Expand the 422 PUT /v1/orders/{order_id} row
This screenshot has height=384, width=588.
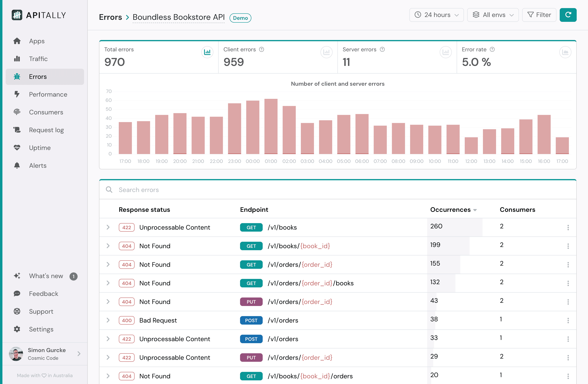(x=108, y=357)
